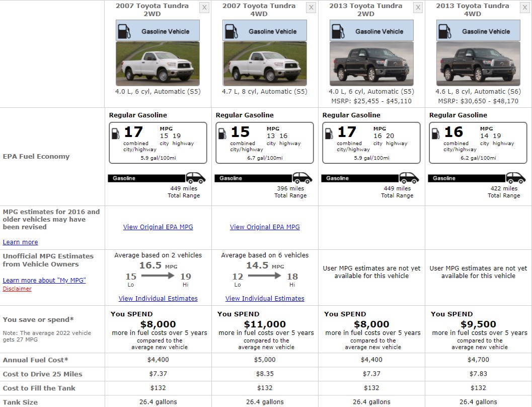Open white 2007 Tundra 4WD photo
This screenshot has height=407, width=532.
pos(265,63)
